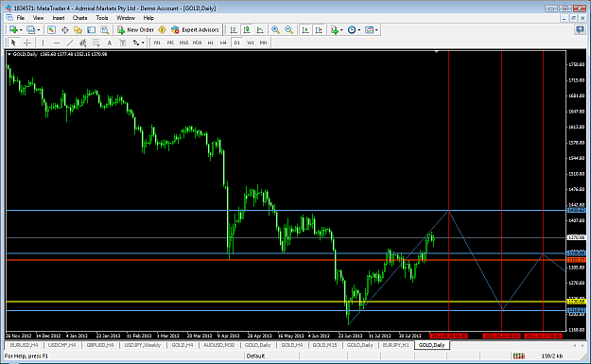This screenshot has height=364, width=591.
Task: Switch timeframe to M1
Action: click(x=157, y=43)
